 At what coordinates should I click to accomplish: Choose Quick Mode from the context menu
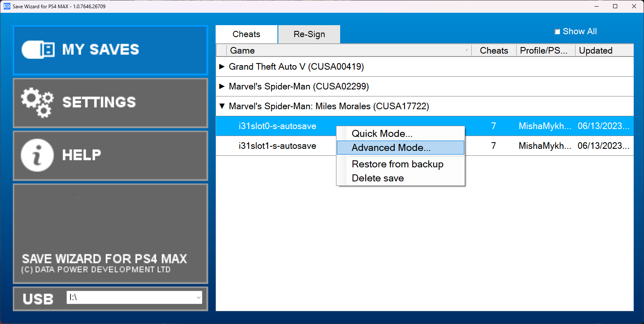401,134
